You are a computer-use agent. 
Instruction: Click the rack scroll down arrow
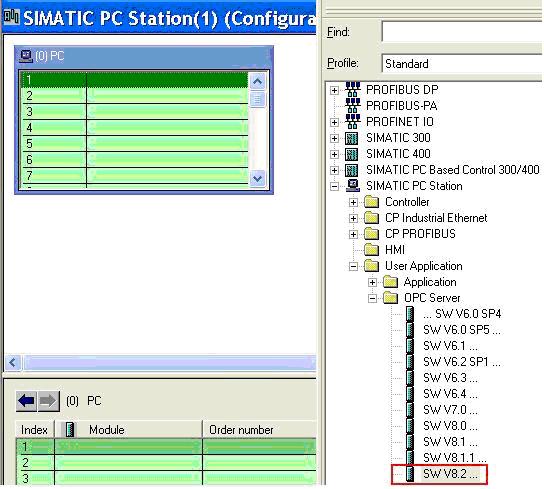point(257,179)
